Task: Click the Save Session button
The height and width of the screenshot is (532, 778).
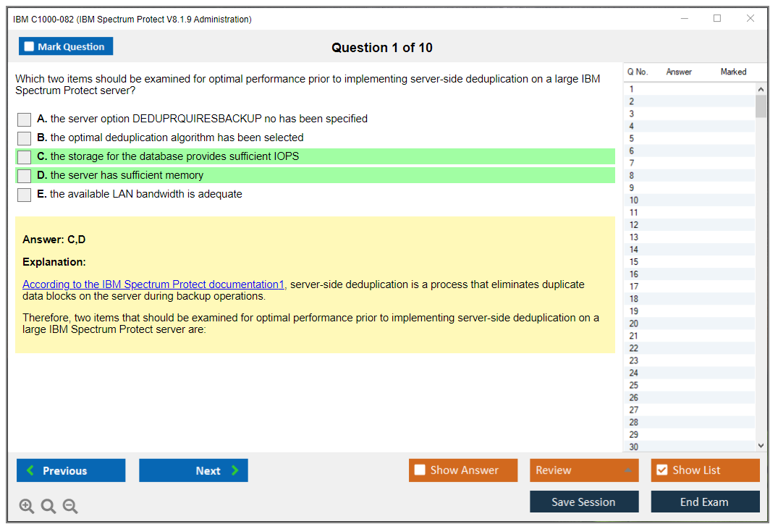Action: pyautogui.click(x=583, y=502)
